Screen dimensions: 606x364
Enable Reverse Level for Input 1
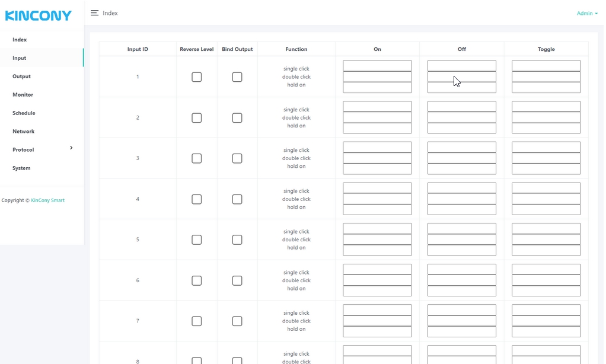click(x=196, y=77)
